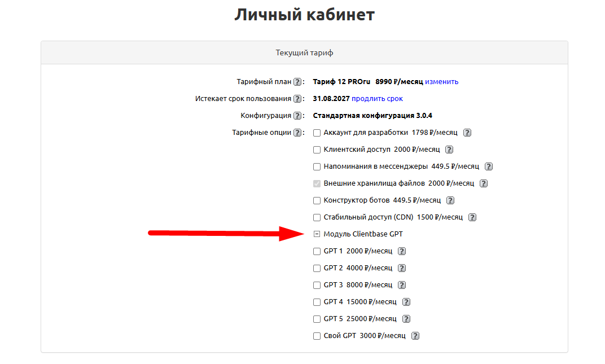Show help for GPT 3 option
605x364 pixels.
click(402, 285)
